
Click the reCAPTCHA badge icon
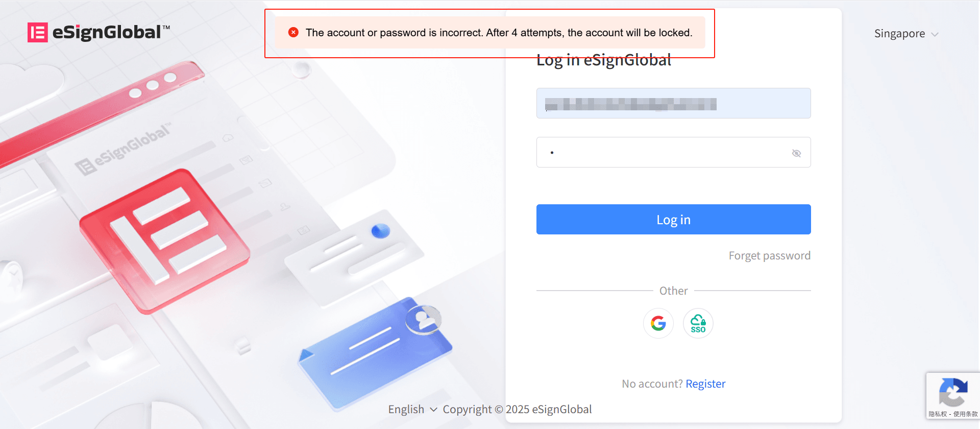(x=953, y=392)
